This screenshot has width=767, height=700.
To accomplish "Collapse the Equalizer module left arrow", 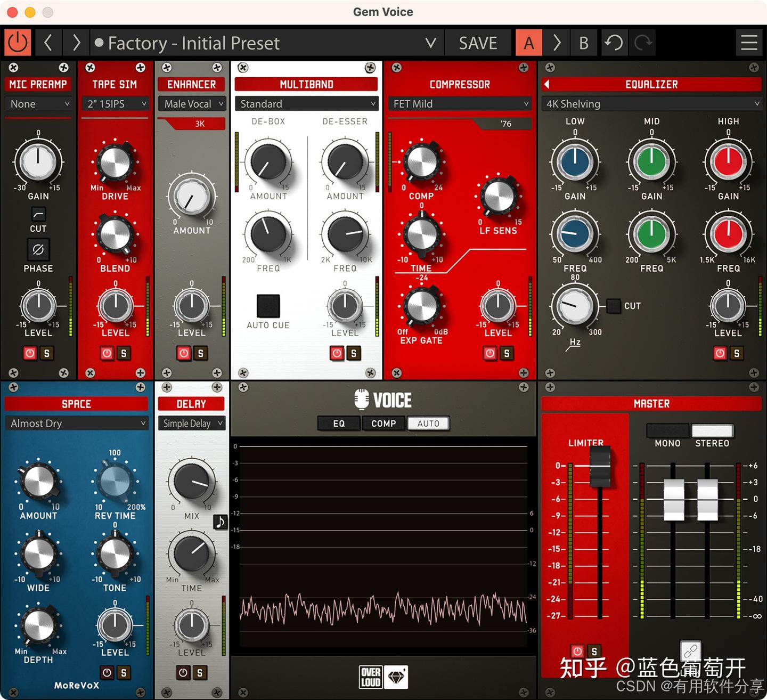I will 546,84.
